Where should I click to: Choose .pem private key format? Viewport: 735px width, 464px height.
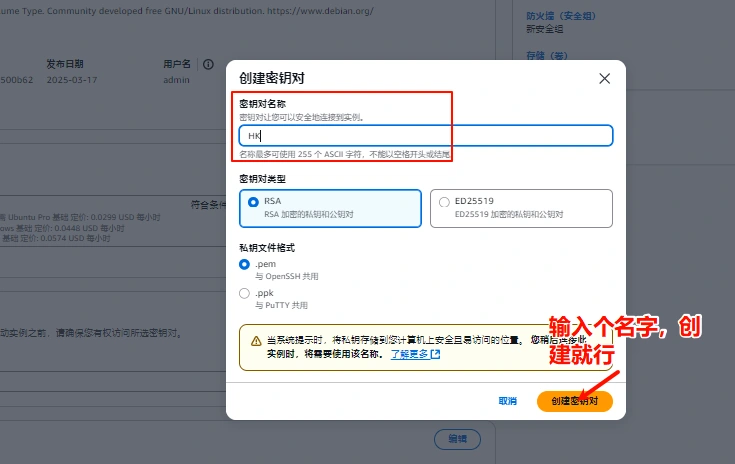pyautogui.click(x=245, y=264)
